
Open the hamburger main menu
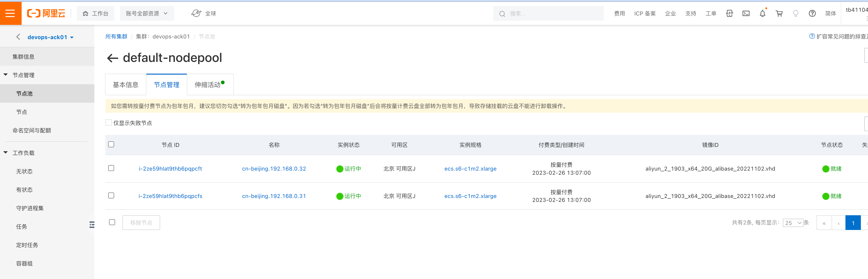click(x=10, y=13)
